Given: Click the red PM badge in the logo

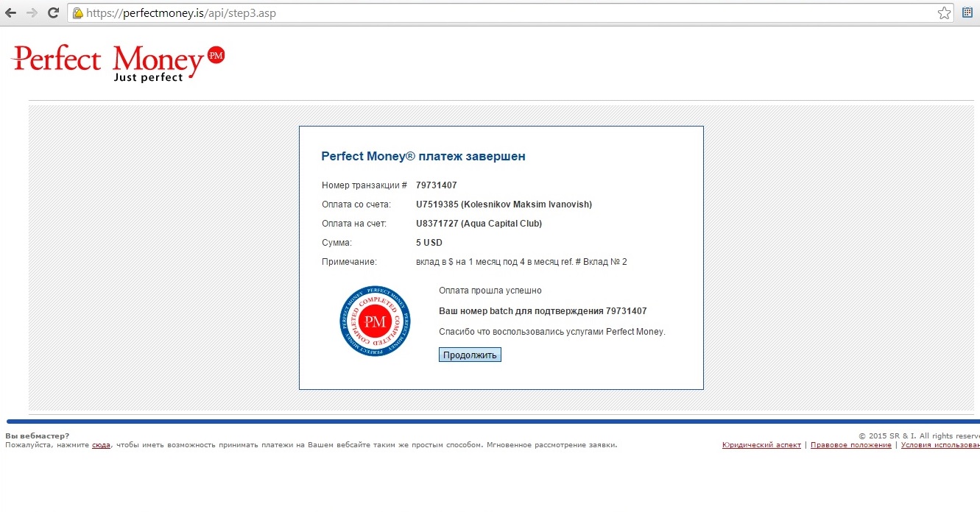Looking at the screenshot, I should point(216,55).
